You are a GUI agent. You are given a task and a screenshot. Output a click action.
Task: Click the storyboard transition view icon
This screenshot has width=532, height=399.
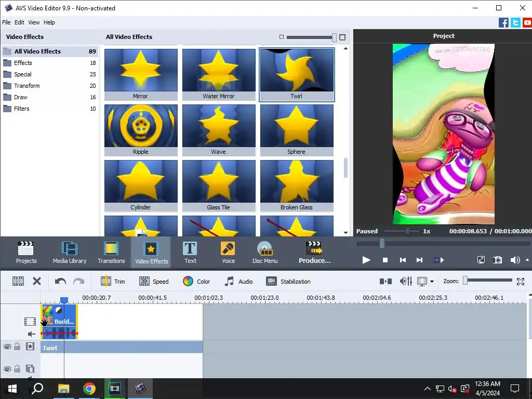point(385,281)
